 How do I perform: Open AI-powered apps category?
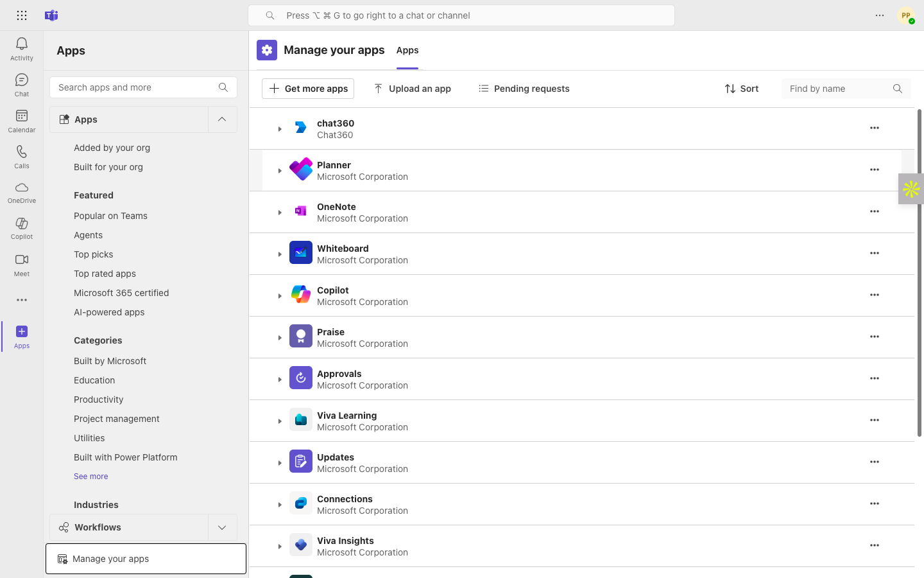pyautogui.click(x=109, y=312)
